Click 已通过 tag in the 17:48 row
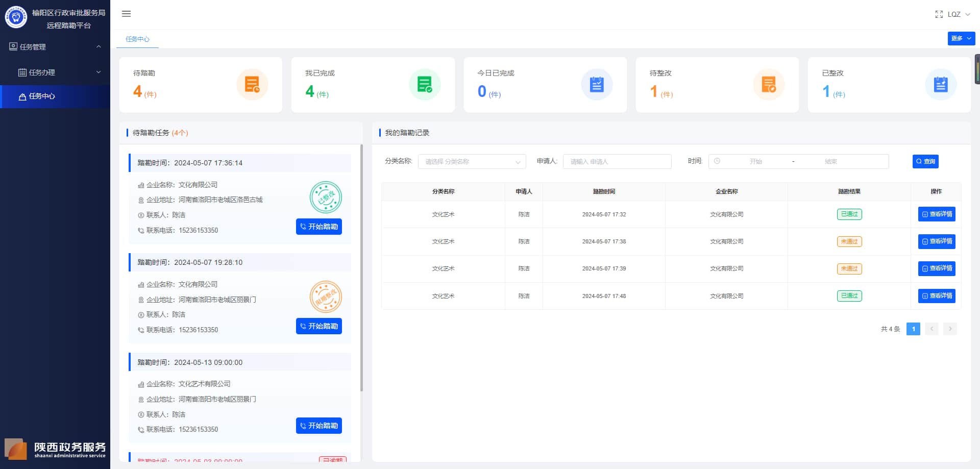The image size is (980, 469). tap(849, 296)
